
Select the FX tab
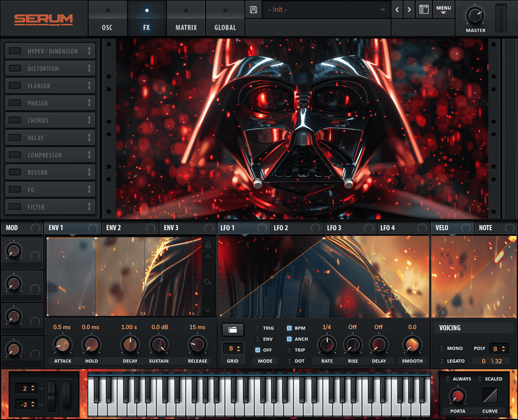(x=147, y=18)
